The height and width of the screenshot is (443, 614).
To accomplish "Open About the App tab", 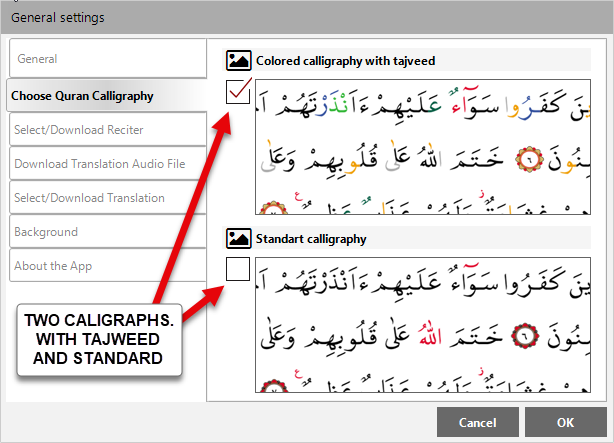I will [108, 266].
